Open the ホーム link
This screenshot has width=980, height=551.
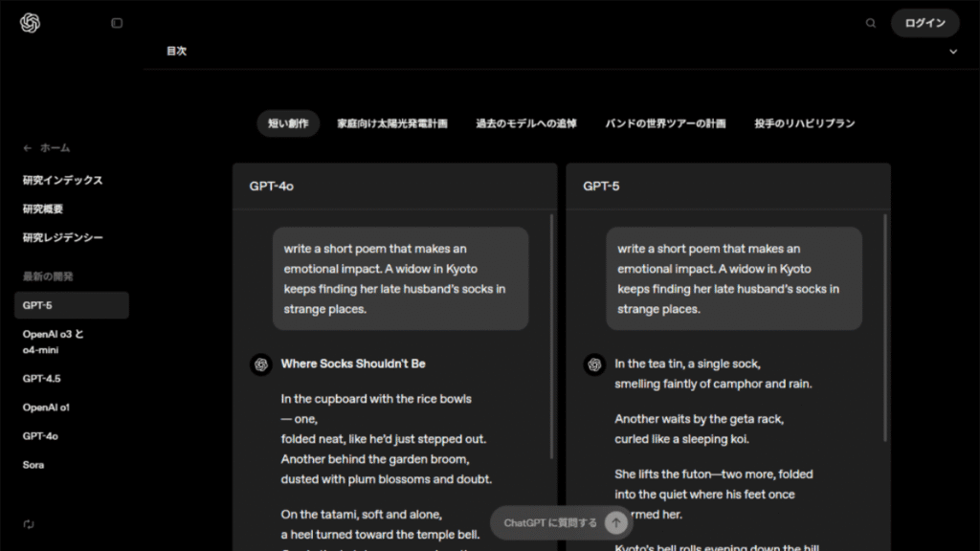[x=55, y=148]
